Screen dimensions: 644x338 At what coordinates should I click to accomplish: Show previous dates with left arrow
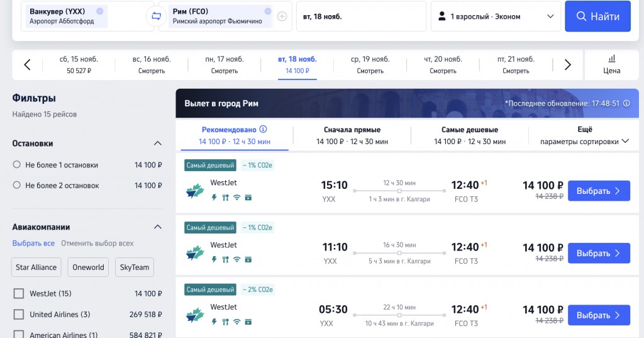27,64
